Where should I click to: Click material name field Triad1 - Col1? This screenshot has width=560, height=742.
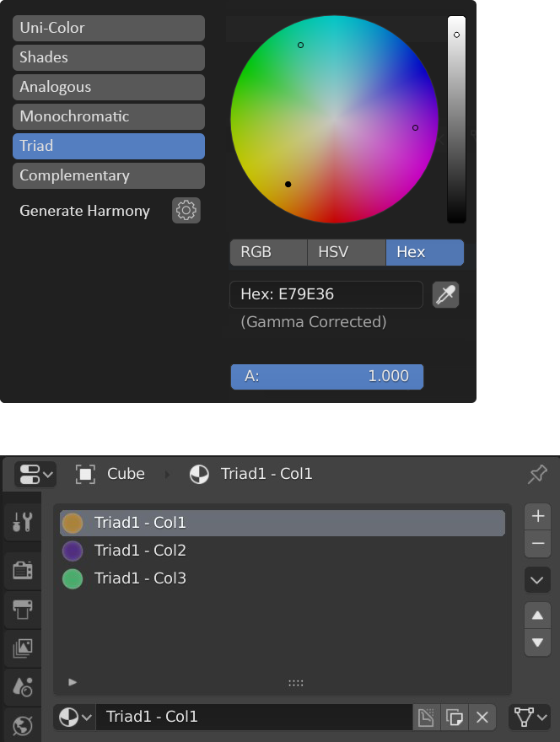pyautogui.click(x=254, y=717)
